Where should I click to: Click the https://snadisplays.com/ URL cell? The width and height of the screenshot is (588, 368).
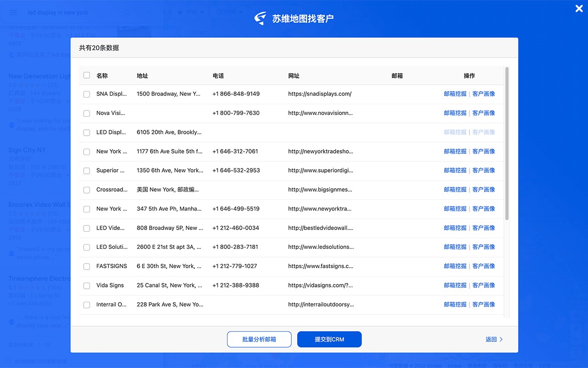(x=320, y=94)
